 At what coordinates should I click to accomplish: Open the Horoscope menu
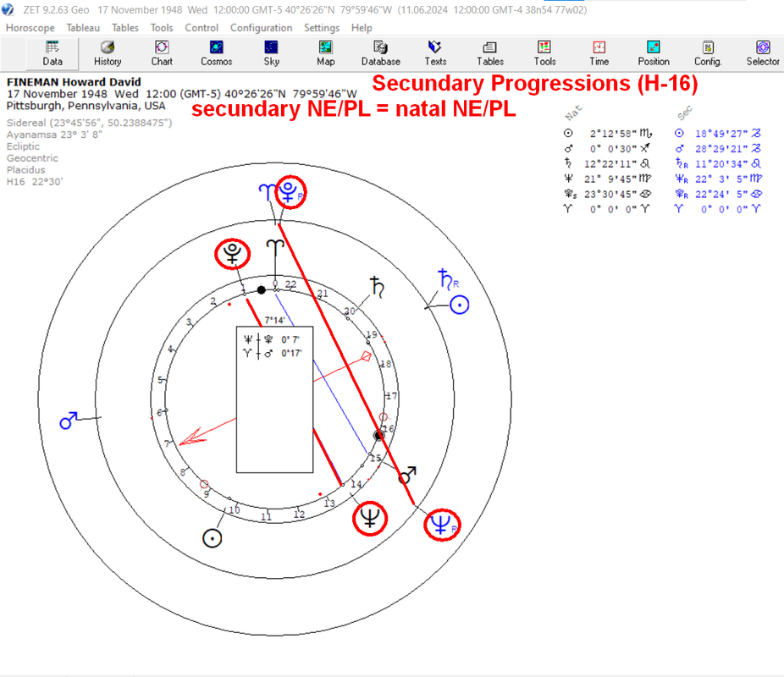(x=30, y=28)
